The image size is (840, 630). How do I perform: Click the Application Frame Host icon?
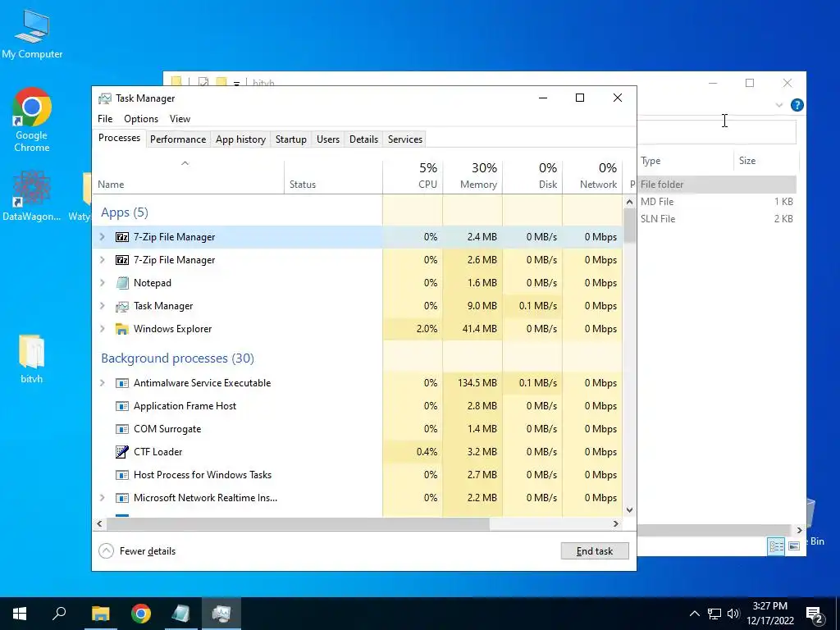[122, 406]
